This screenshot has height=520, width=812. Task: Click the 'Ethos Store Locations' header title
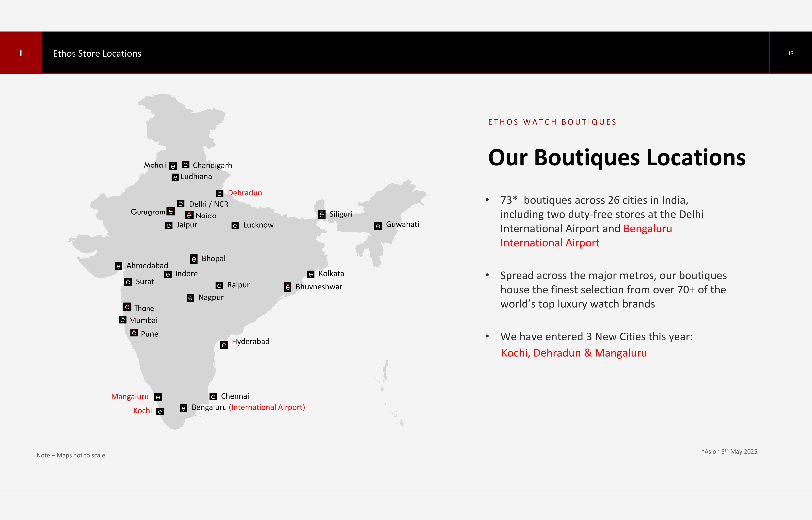[x=97, y=54]
